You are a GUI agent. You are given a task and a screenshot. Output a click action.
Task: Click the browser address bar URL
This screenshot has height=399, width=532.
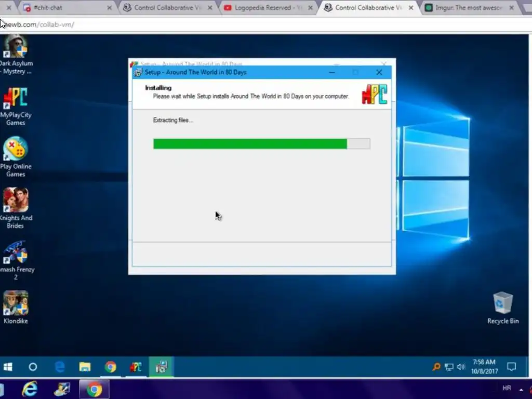[x=38, y=24]
